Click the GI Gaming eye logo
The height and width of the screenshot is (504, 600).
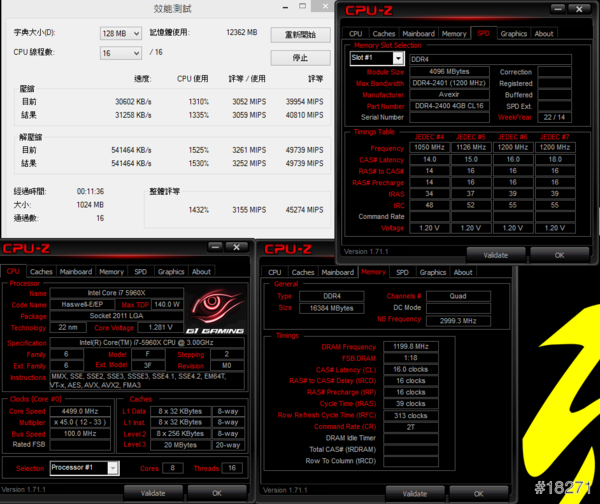[216, 309]
